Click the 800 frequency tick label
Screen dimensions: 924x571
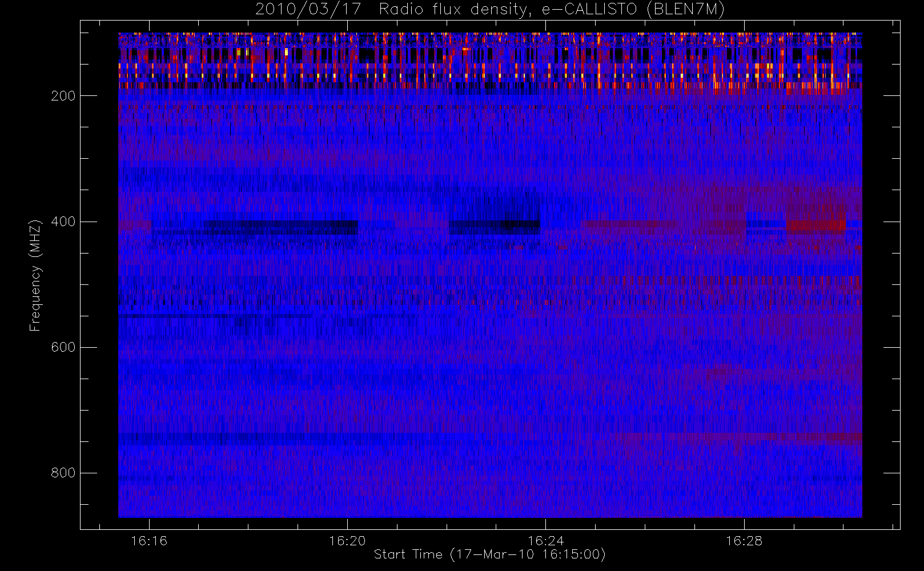[63, 473]
